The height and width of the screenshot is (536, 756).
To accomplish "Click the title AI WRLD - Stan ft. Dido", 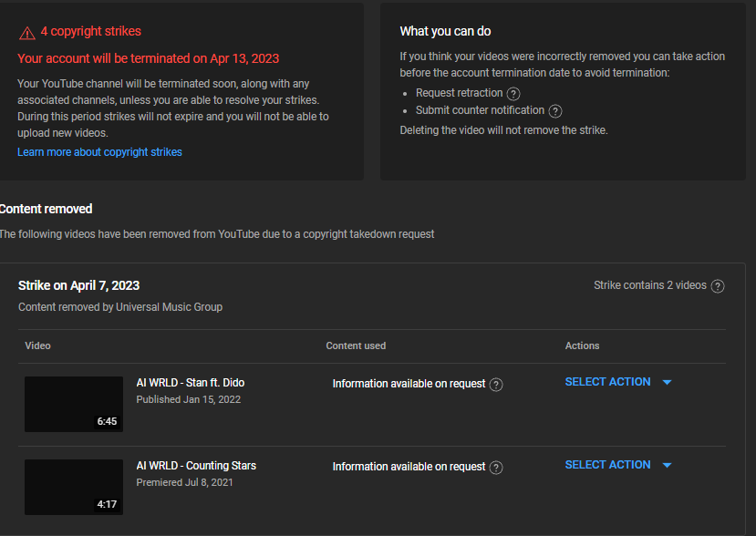I will point(191,383).
